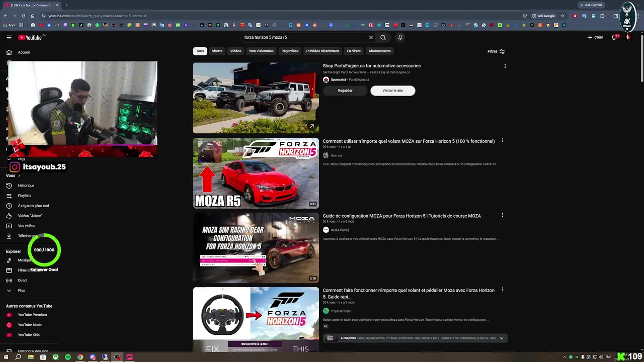Select the Tous filter chip

[200, 51]
